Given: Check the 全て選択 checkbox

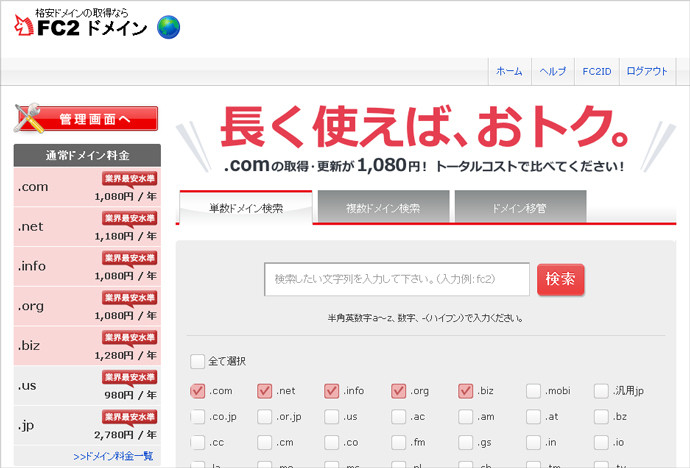Looking at the screenshot, I should [x=197, y=361].
